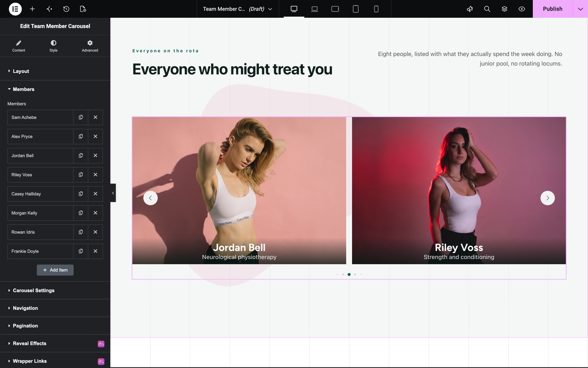The image size is (588, 368).
Task: Remove the Sam Achebe item
Action: [96, 117]
